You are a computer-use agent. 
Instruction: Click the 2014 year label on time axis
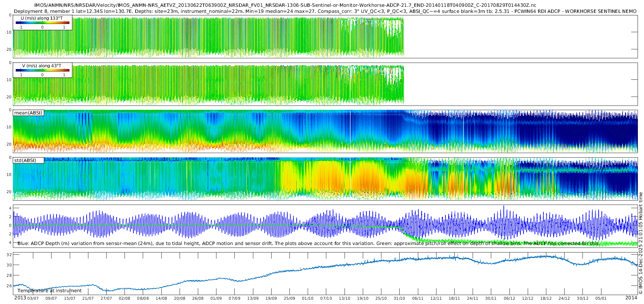pyautogui.click(x=631, y=298)
